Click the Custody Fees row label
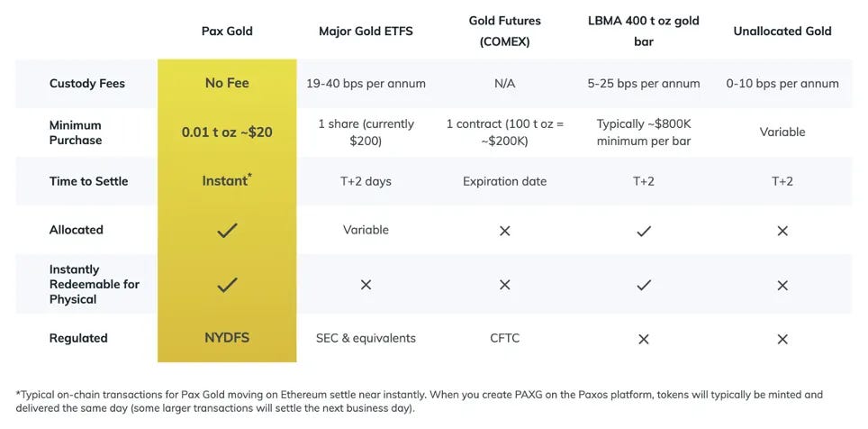This screenshot has width=868, height=429. pos(87,84)
